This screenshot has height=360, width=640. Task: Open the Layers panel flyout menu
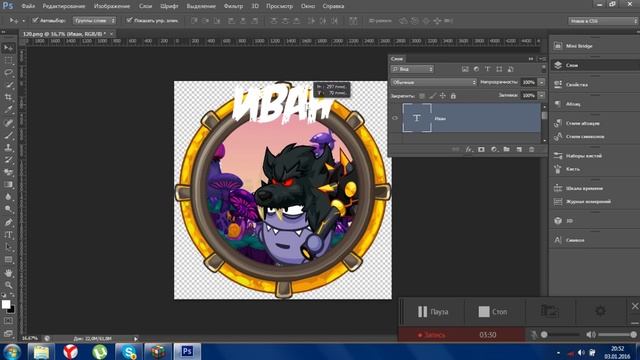[x=542, y=59]
